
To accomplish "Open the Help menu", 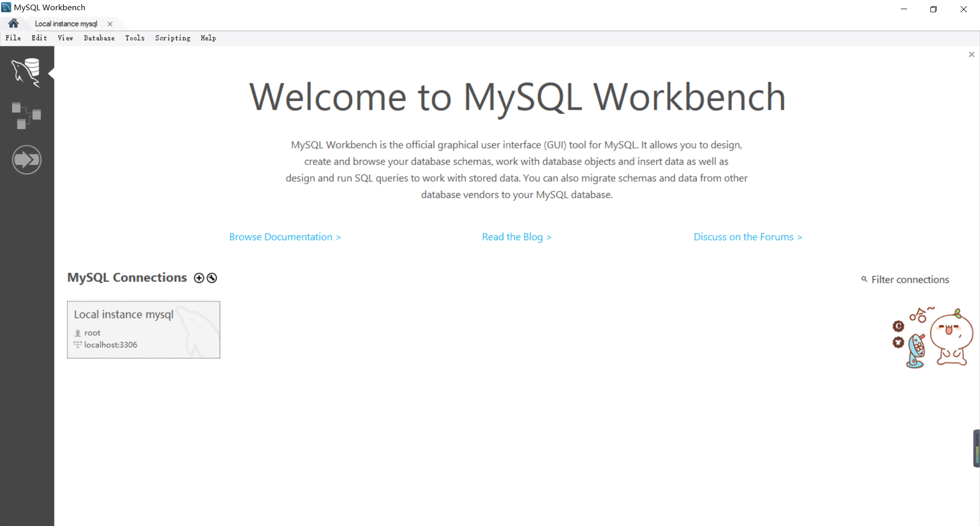I will [x=208, y=38].
